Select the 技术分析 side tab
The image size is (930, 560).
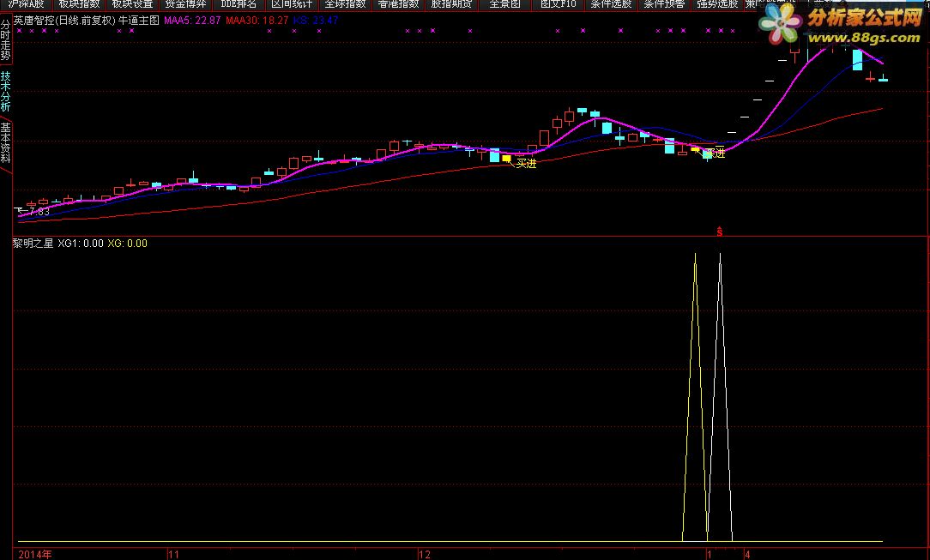[x=5, y=91]
